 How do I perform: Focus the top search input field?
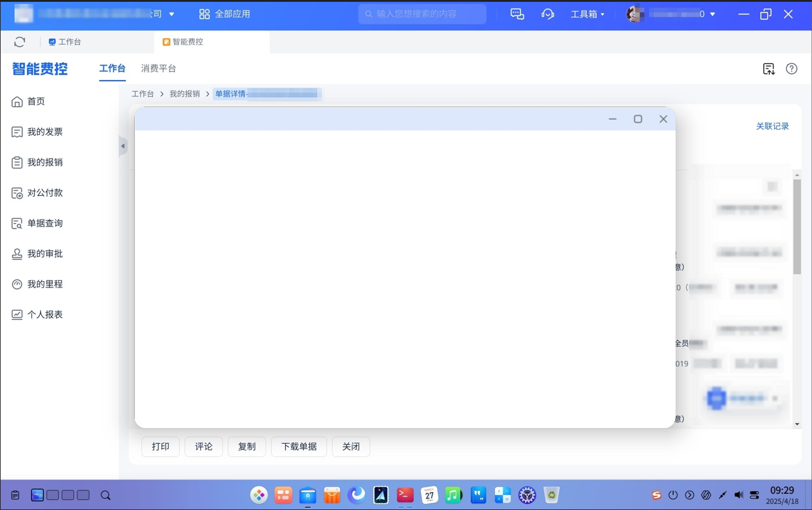pyautogui.click(x=422, y=14)
